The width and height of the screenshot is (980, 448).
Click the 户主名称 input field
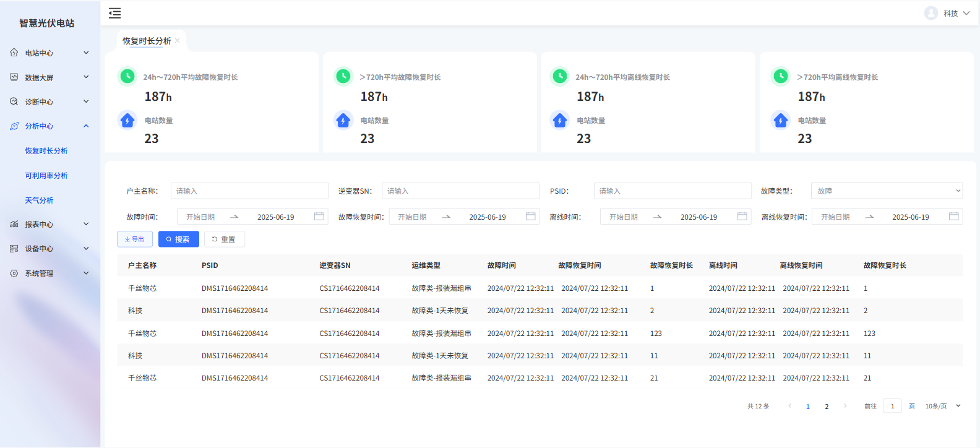coord(249,191)
